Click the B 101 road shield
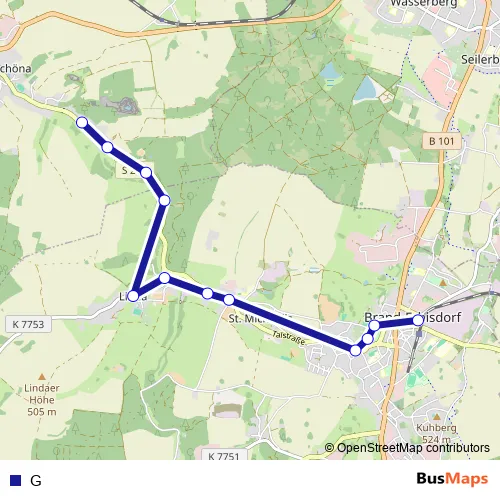 (442, 141)
